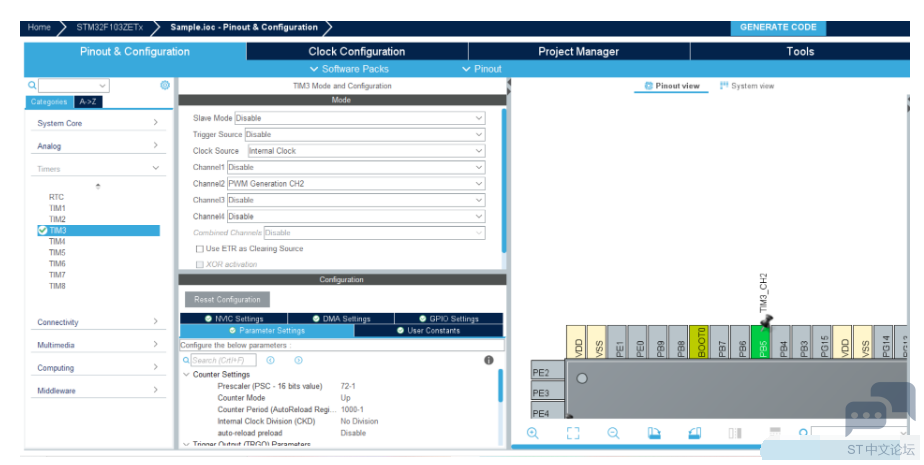Select the PG15 pin

tap(824, 341)
